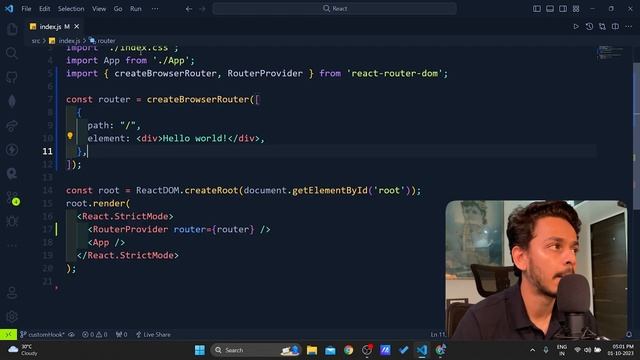Click the Windows taskbar Search box
This screenshot has height=360, width=640.
coord(256,350)
